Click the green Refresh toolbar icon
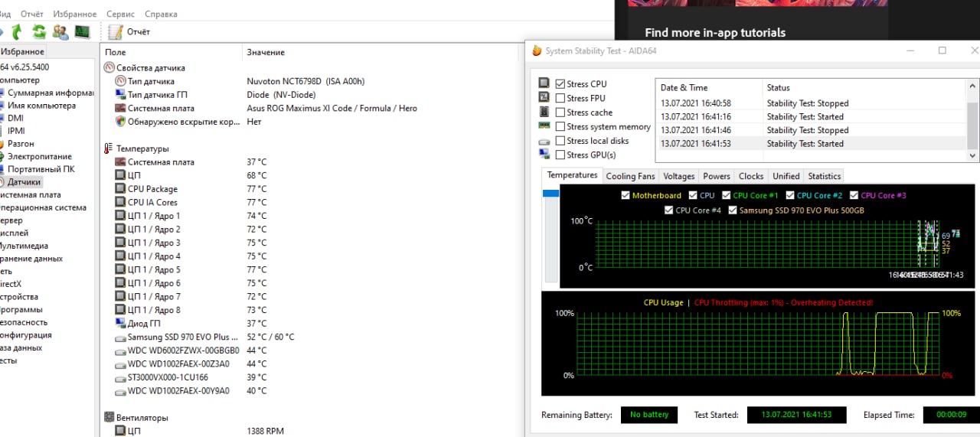The image size is (980, 437). click(x=39, y=32)
